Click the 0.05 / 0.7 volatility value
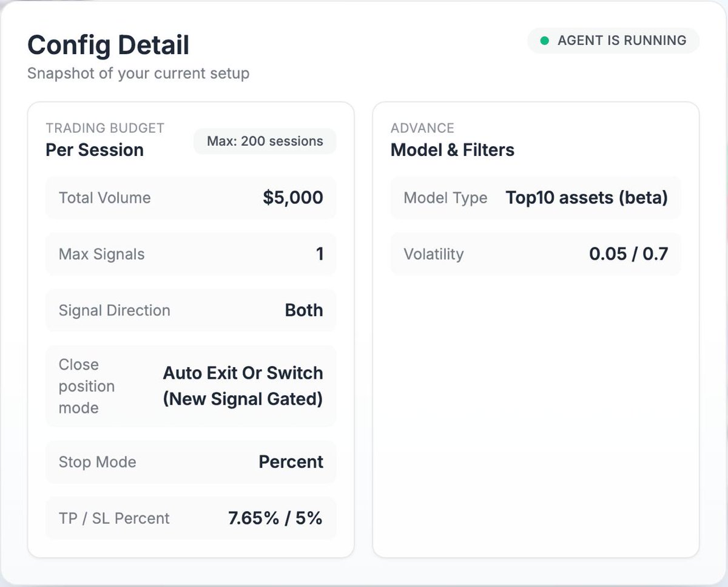Viewport: 728px width, 587px height. (629, 254)
